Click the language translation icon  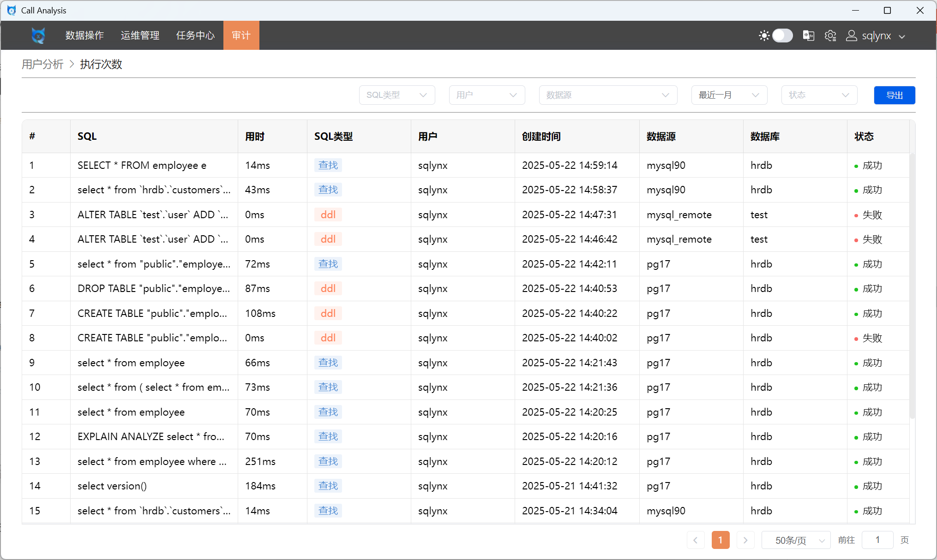point(808,36)
